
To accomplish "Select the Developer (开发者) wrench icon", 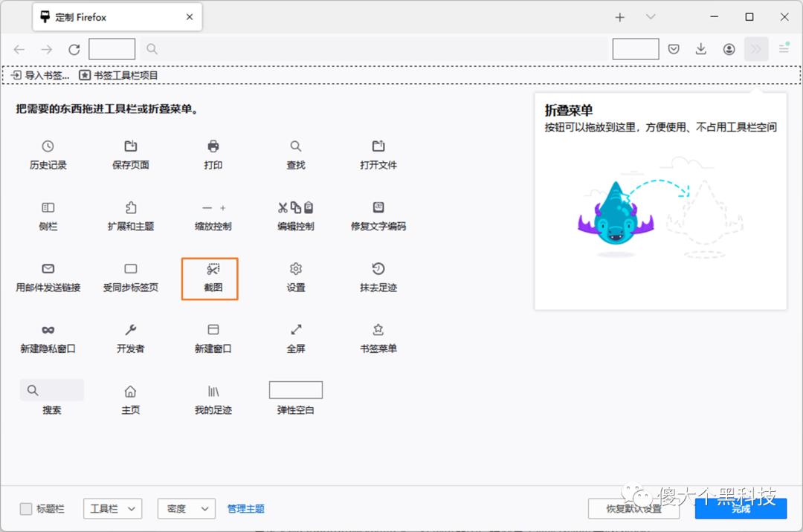I will point(129,337).
